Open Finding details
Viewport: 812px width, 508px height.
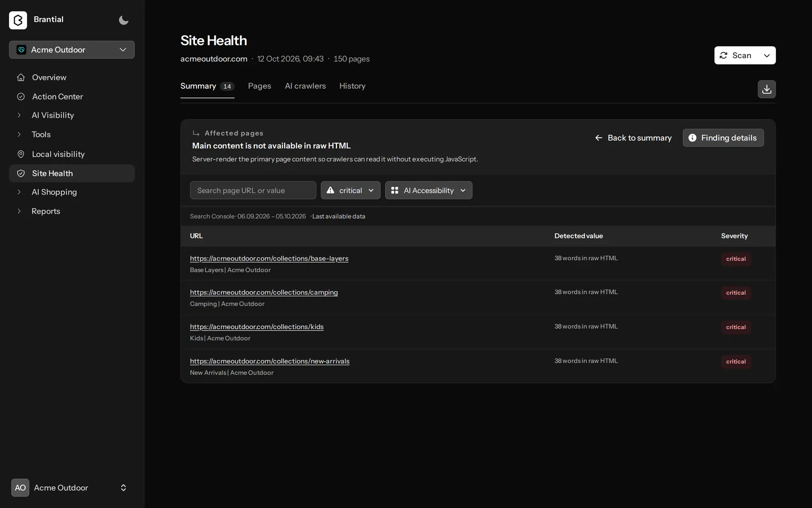(x=723, y=138)
